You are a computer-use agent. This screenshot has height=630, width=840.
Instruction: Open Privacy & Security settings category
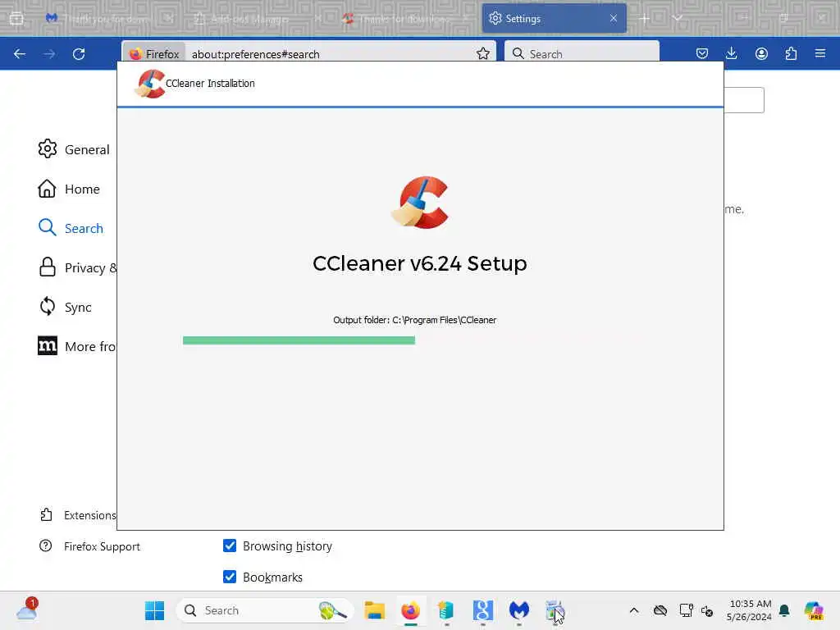point(77,268)
